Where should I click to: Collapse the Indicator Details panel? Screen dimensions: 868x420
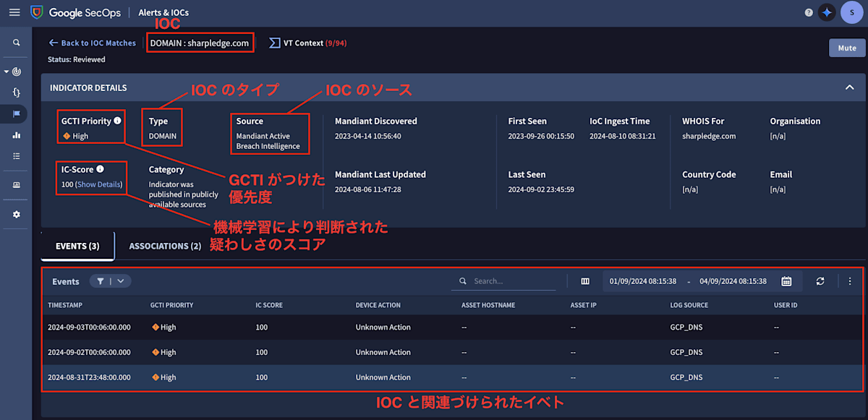point(849,87)
